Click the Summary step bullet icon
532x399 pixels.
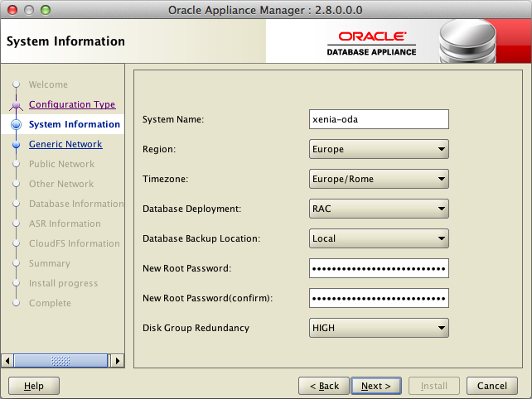pos(16,263)
